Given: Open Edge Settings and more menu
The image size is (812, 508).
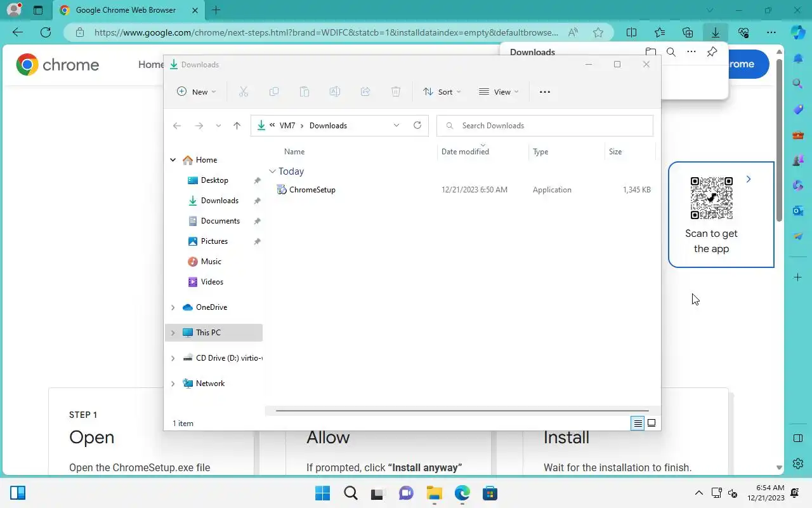Looking at the screenshot, I should click(771, 32).
